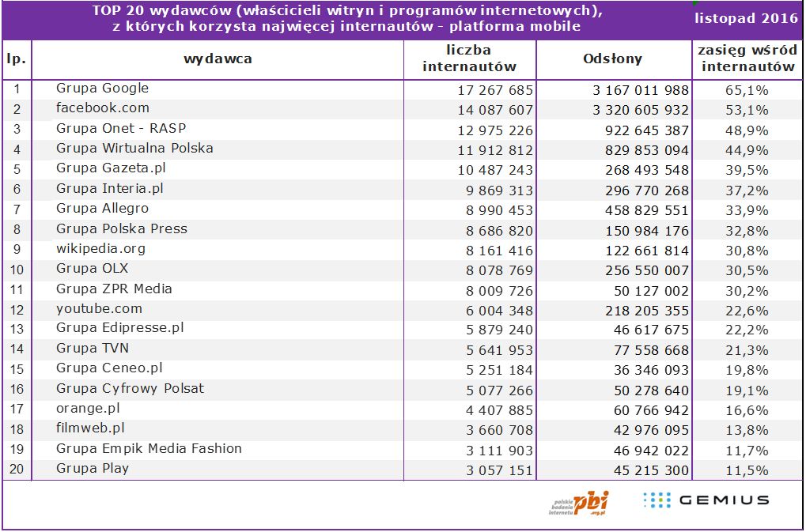The width and height of the screenshot is (806, 532).
Task: Select the 'Grupa Gazeta.pl' cell
Action: [x=111, y=168]
